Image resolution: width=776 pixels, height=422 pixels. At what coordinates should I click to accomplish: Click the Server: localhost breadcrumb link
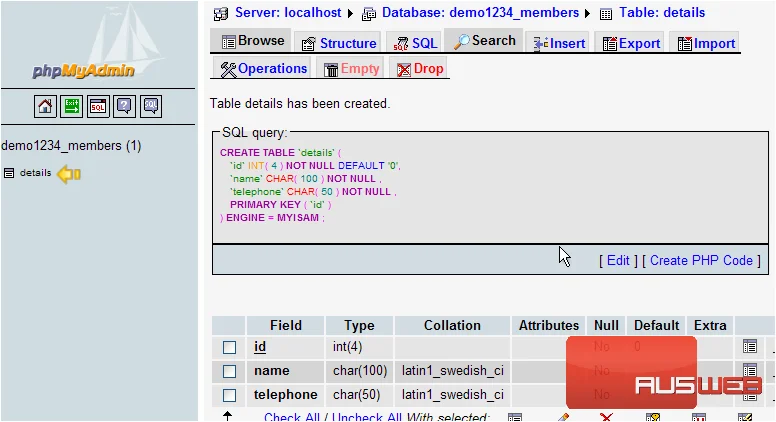click(288, 13)
